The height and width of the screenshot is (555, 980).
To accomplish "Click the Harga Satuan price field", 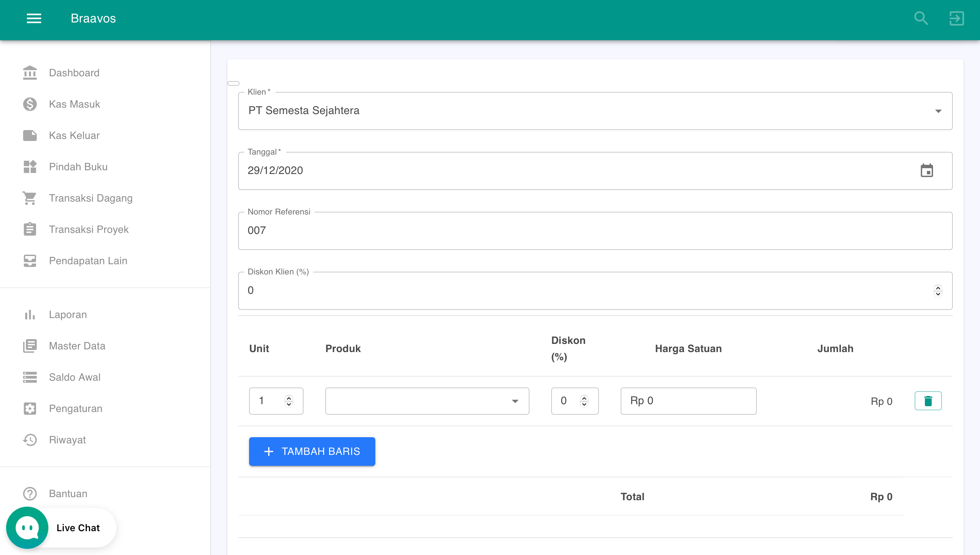I will [x=688, y=401].
